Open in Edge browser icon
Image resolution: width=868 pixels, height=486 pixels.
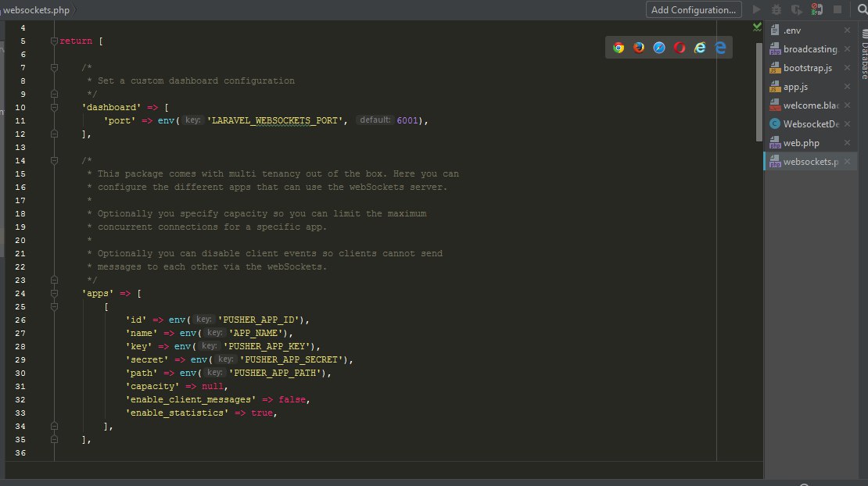[720, 48]
